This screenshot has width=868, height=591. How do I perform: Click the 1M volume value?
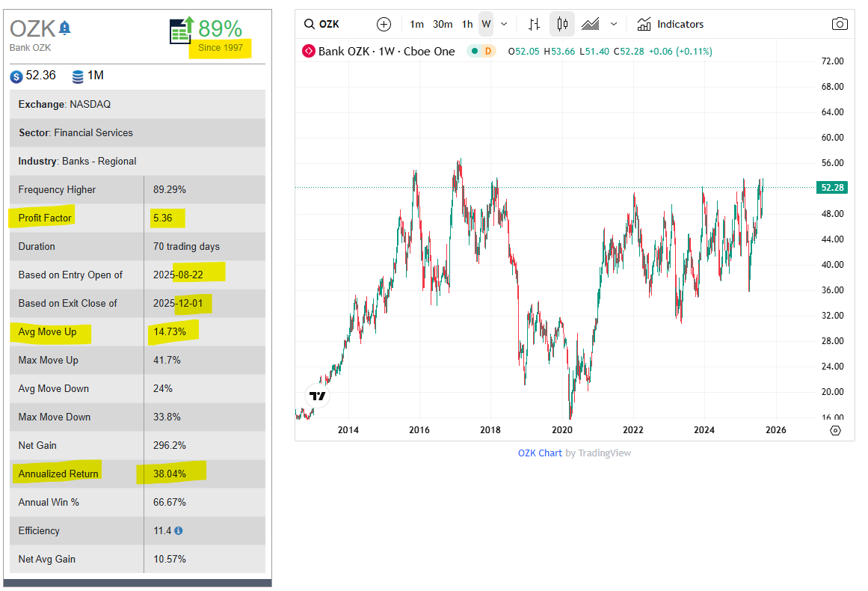(x=95, y=76)
